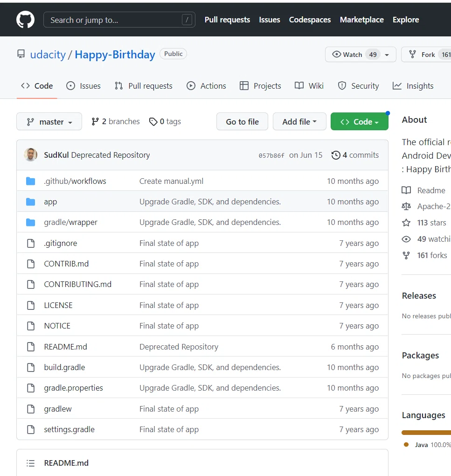
Task: Open the Packages section heading
Action: (420, 356)
